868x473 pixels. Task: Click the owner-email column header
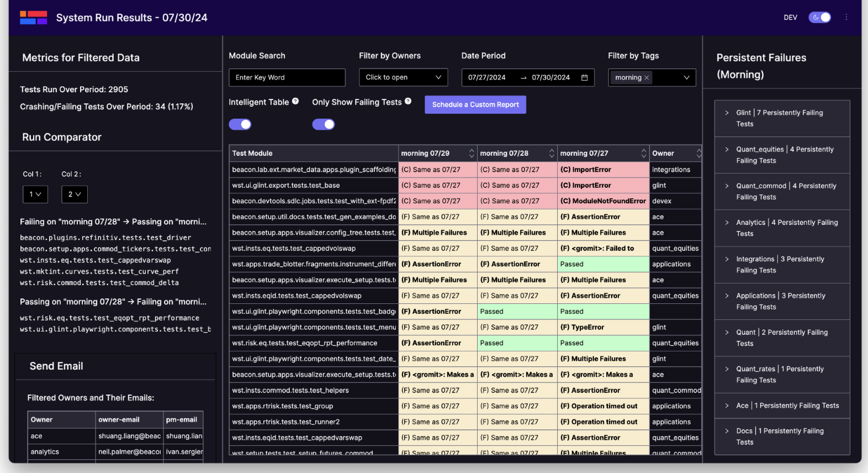pyautogui.click(x=129, y=419)
